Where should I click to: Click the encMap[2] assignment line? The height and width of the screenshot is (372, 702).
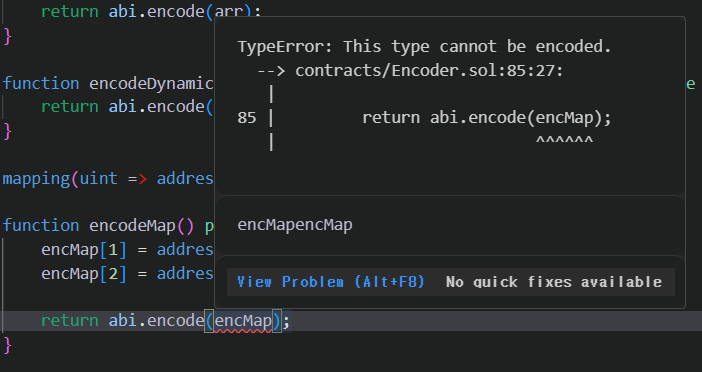click(x=127, y=273)
